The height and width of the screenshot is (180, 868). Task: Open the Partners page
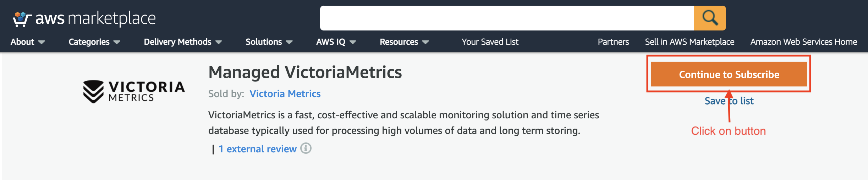click(613, 42)
